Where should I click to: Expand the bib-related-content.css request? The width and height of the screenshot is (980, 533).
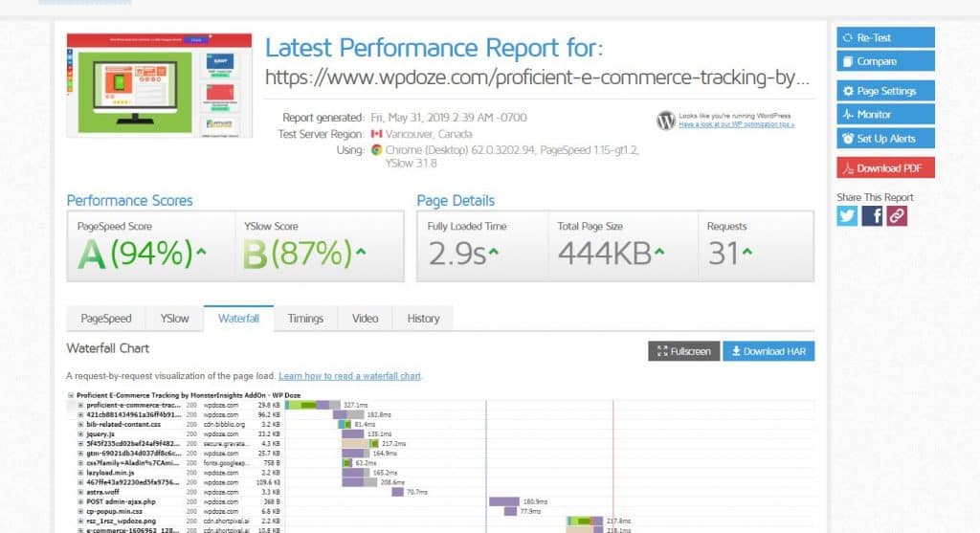80,424
